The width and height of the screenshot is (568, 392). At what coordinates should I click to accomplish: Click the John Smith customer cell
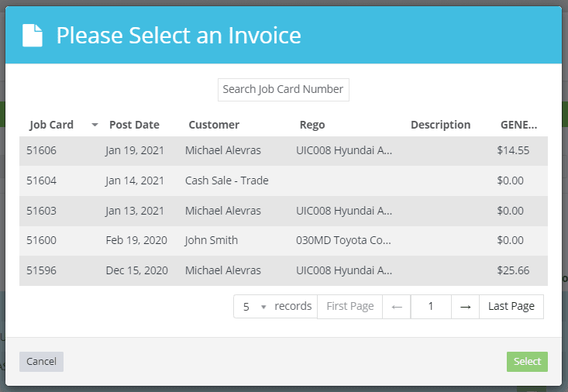pos(212,240)
